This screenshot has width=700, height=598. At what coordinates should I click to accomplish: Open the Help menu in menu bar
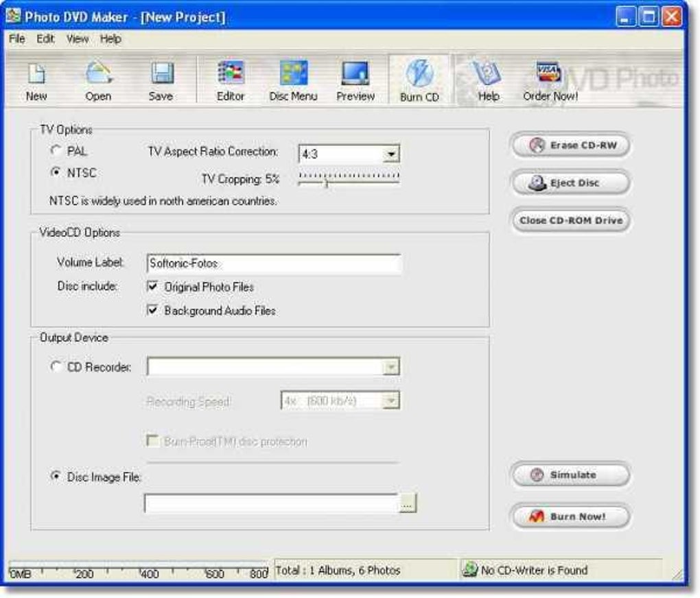(110, 39)
